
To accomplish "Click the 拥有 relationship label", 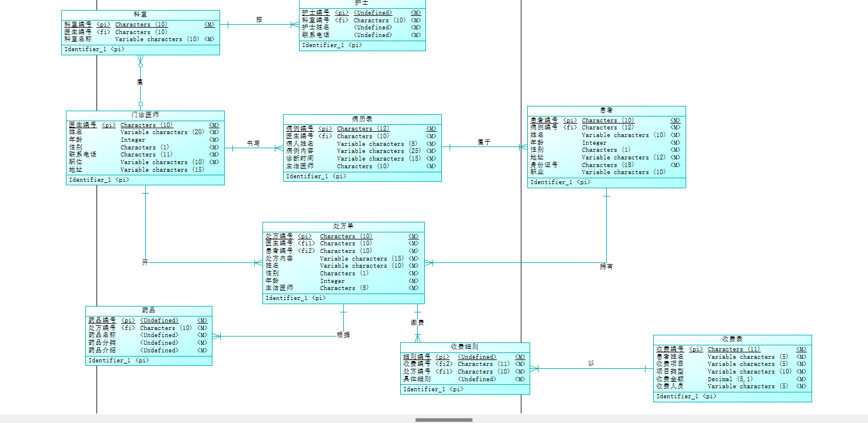I will tap(606, 267).
